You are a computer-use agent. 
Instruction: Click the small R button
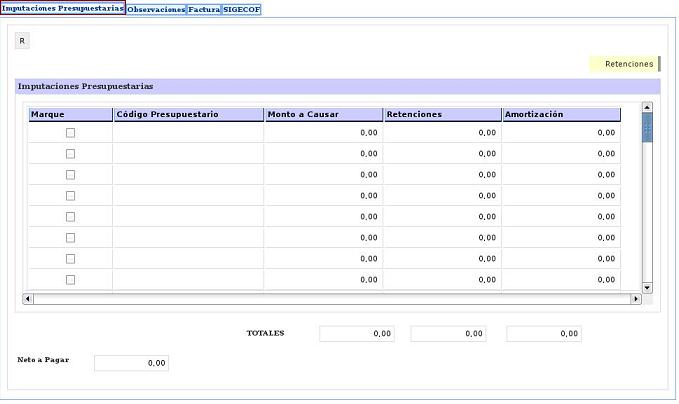point(23,41)
